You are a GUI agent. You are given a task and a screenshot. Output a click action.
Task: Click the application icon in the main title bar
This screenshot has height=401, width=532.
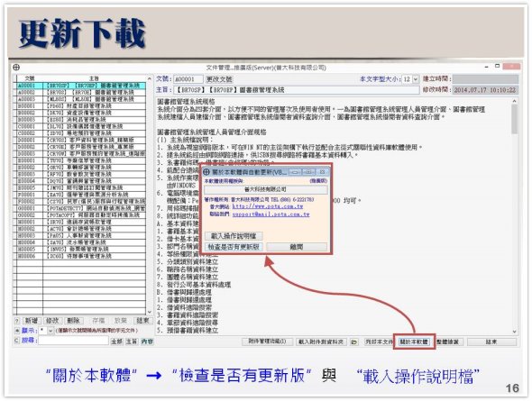point(16,67)
